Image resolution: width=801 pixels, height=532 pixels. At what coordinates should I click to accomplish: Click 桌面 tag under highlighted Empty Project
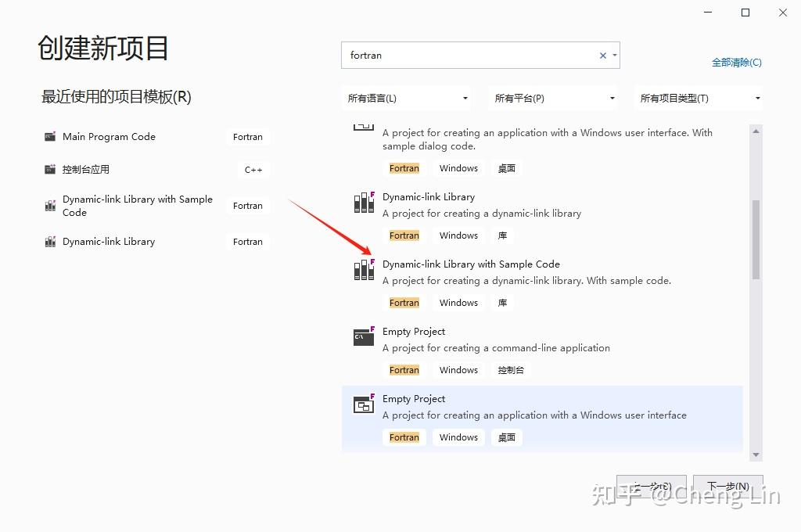click(x=507, y=437)
